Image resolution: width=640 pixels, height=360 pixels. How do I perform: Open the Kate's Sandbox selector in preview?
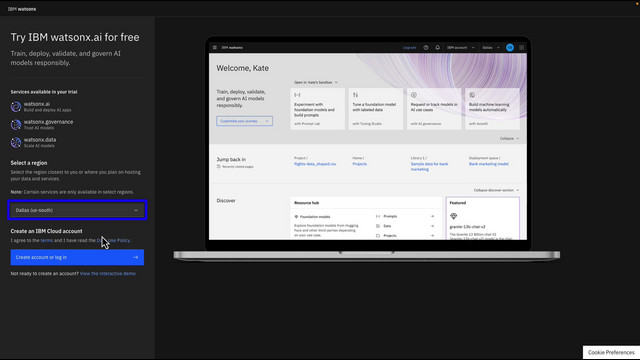[316, 82]
